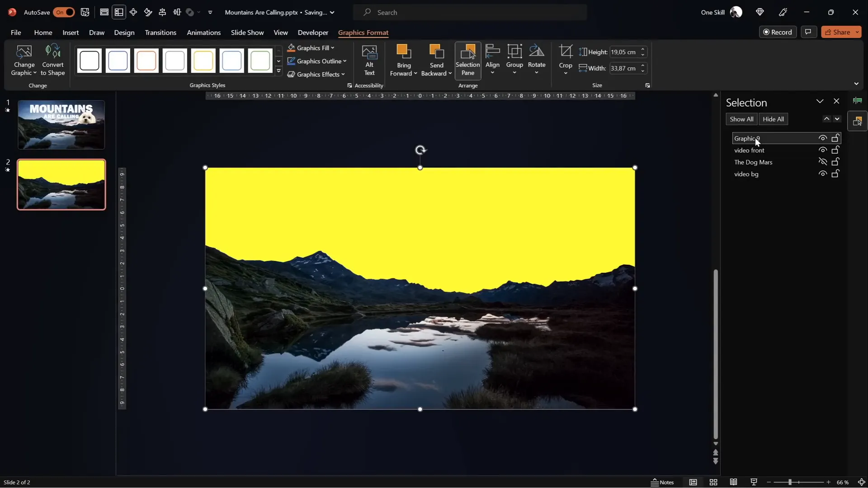Open file name dropdown in title bar

[x=332, y=12]
